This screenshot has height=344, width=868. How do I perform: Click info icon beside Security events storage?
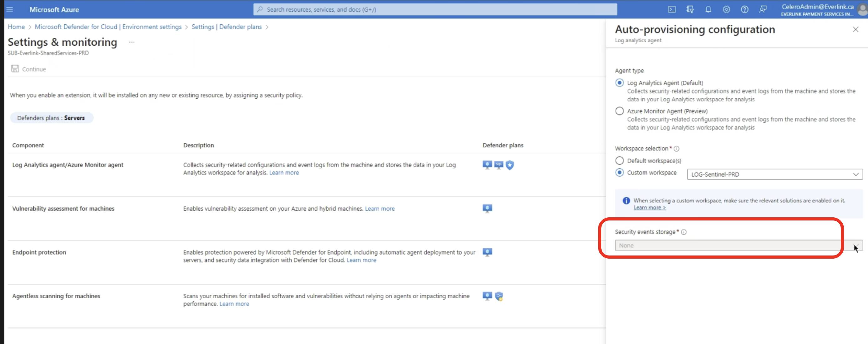pyautogui.click(x=684, y=232)
